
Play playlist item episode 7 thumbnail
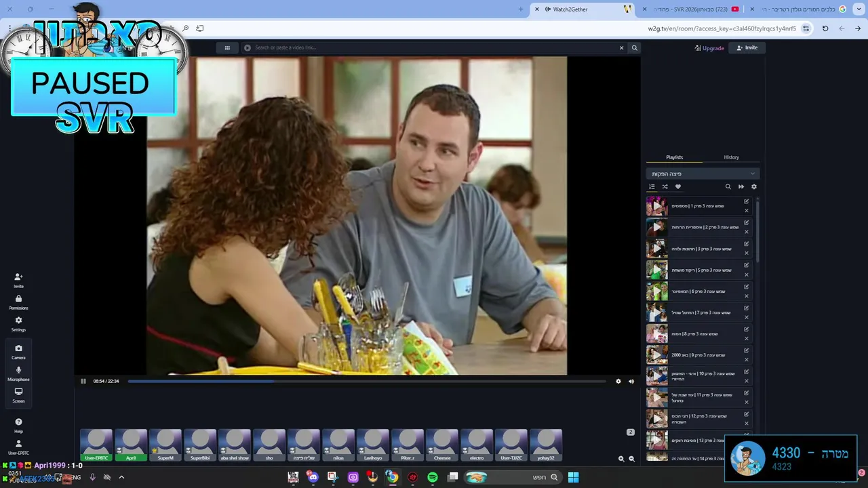[656, 312]
